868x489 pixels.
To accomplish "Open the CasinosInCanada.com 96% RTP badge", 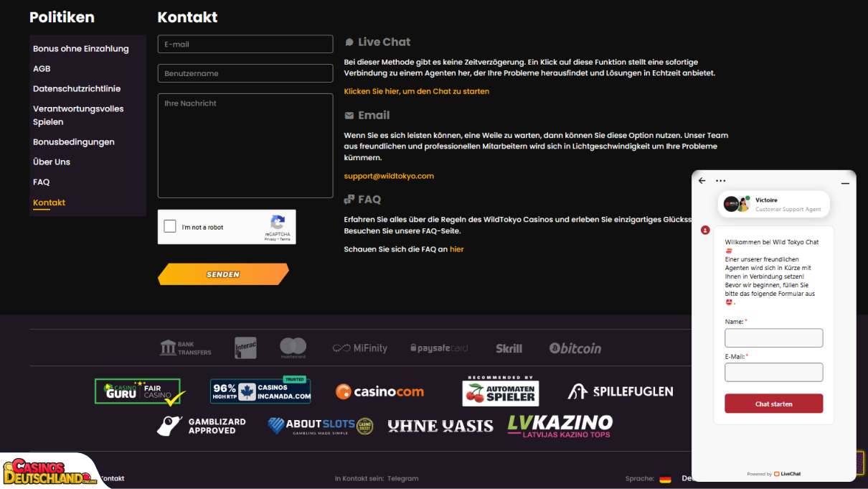I will tap(260, 391).
